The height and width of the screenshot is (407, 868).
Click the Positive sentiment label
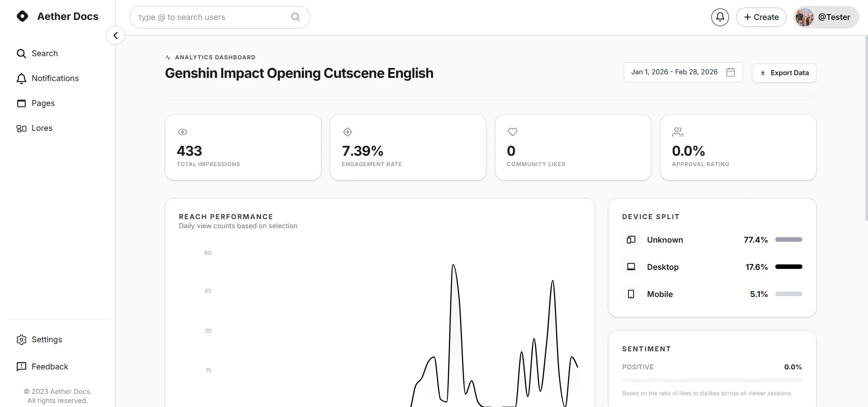tap(638, 367)
